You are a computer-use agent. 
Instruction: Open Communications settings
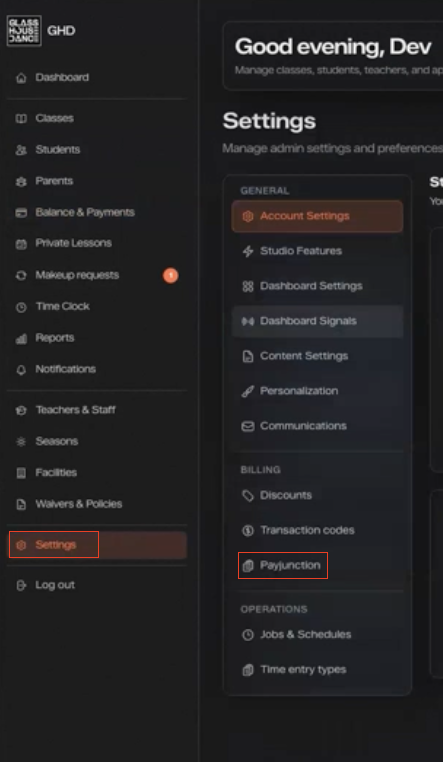click(317, 426)
